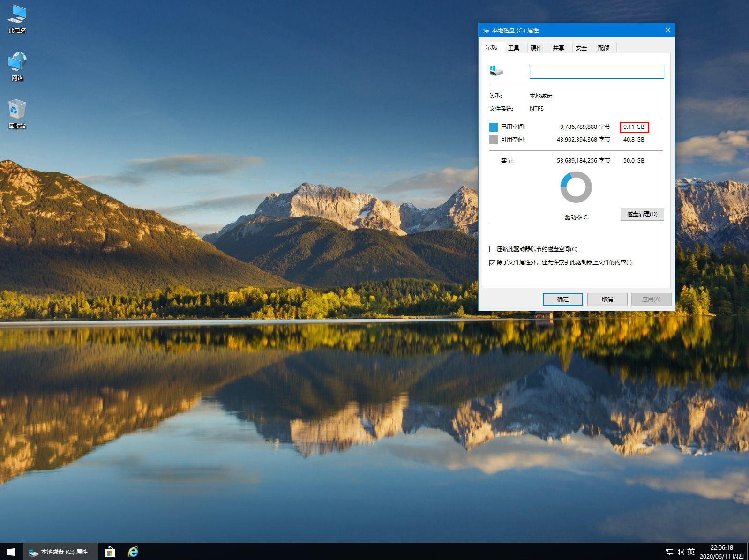Click the 磁盘清理(D) button

point(642,214)
